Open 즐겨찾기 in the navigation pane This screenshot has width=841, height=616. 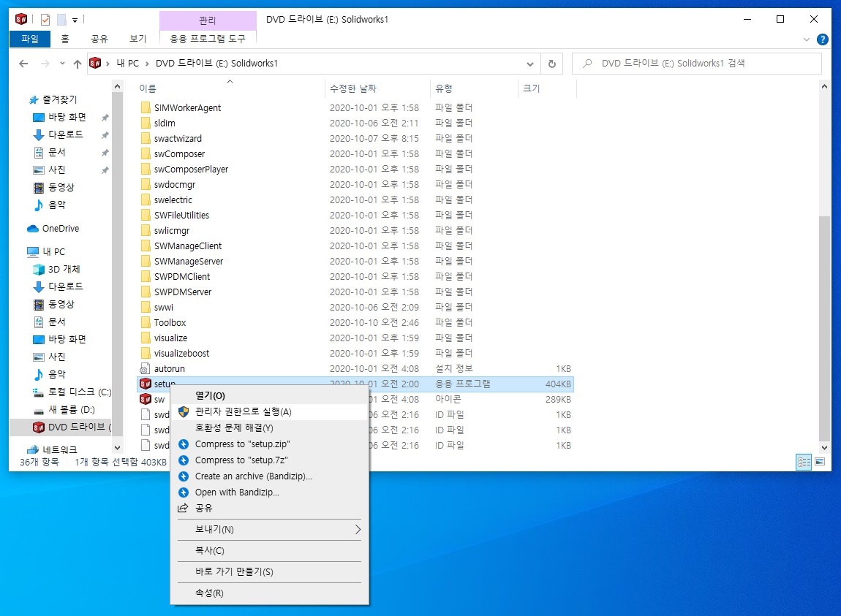pos(59,99)
